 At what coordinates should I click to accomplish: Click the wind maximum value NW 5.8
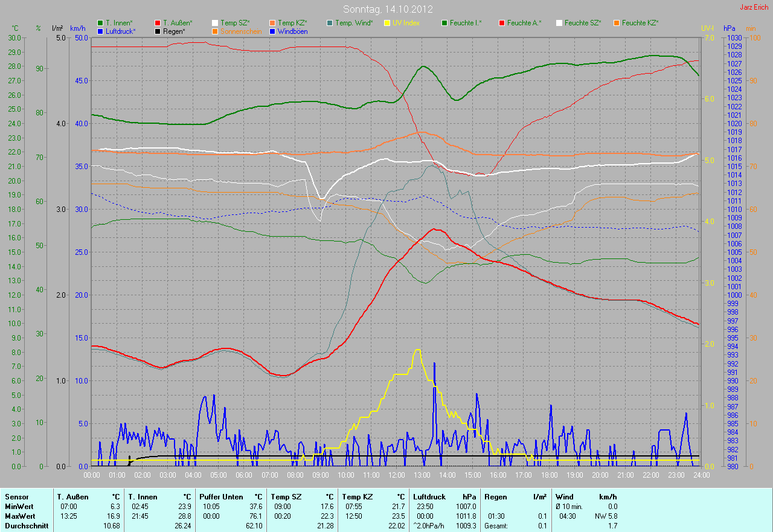pyautogui.click(x=607, y=516)
